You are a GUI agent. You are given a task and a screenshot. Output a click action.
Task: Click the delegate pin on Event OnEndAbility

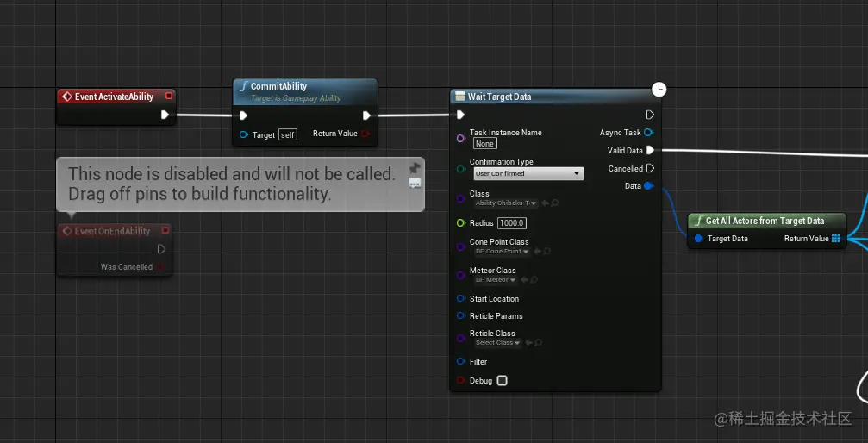tap(165, 230)
